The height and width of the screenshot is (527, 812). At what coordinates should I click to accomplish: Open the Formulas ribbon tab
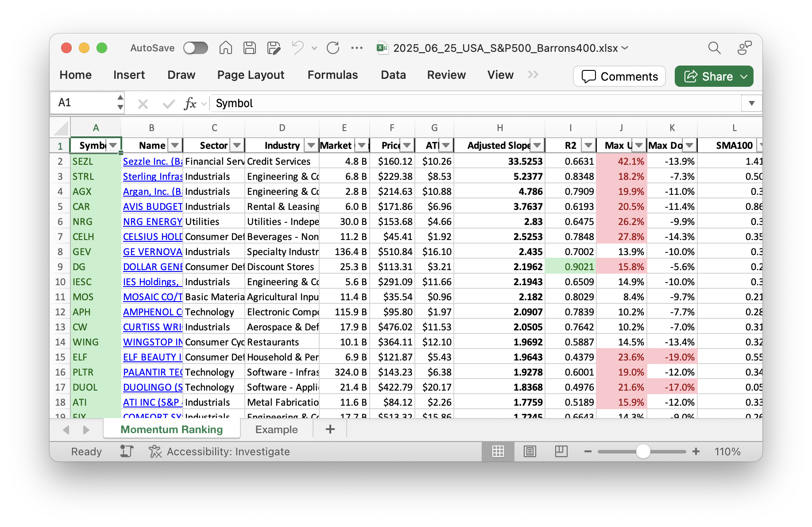click(x=333, y=75)
